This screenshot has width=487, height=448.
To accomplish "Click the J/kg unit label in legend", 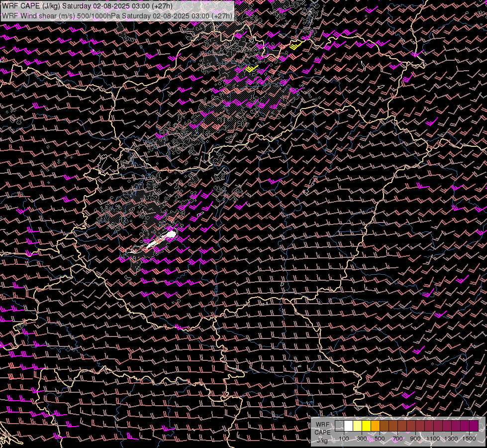I will (322, 441).
